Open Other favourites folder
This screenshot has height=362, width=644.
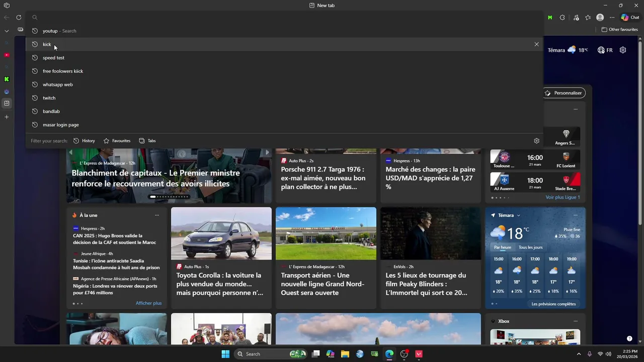pyautogui.click(x=620, y=30)
